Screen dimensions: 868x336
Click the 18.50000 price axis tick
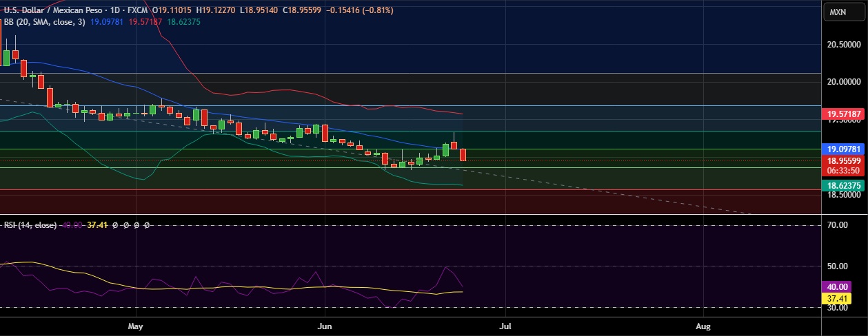[x=842, y=195]
